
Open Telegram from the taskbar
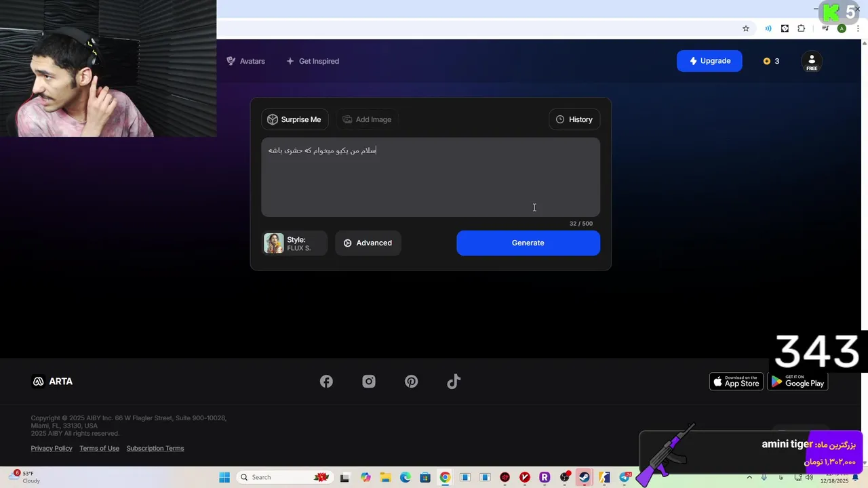click(624, 477)
